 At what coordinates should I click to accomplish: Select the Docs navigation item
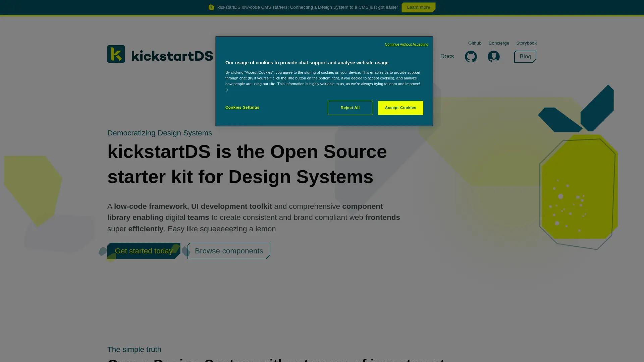click(447, 56)
